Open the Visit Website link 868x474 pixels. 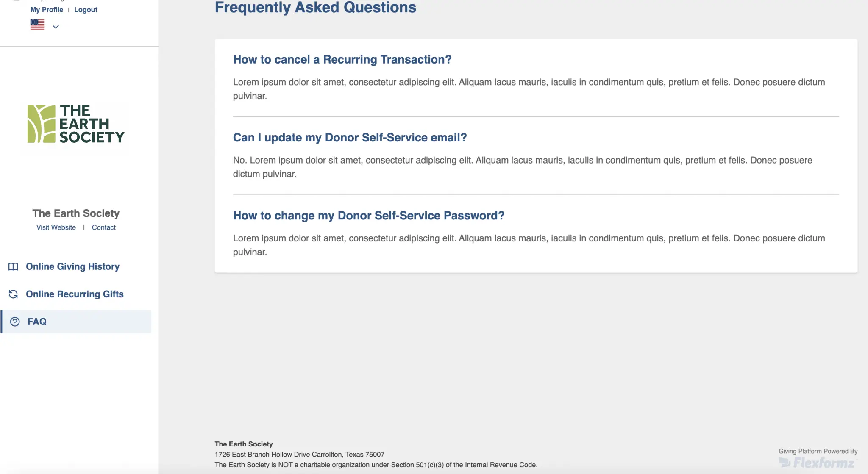pyautogui.click(x=56, y=227)
